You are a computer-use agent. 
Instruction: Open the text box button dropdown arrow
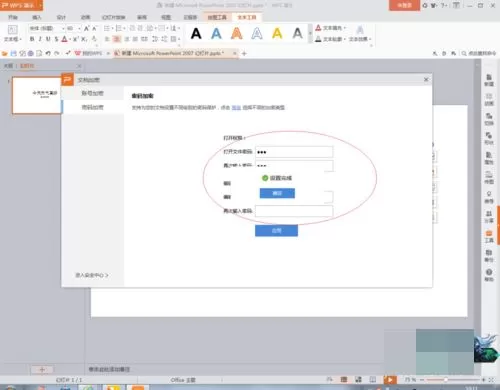[20, 39]
